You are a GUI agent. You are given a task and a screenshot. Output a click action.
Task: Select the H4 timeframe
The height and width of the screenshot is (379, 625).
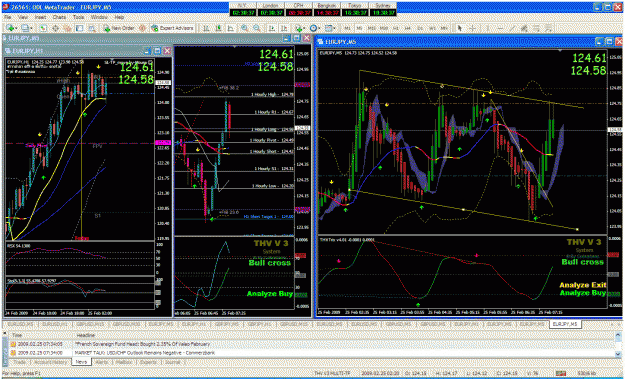[x=407, y=28]
